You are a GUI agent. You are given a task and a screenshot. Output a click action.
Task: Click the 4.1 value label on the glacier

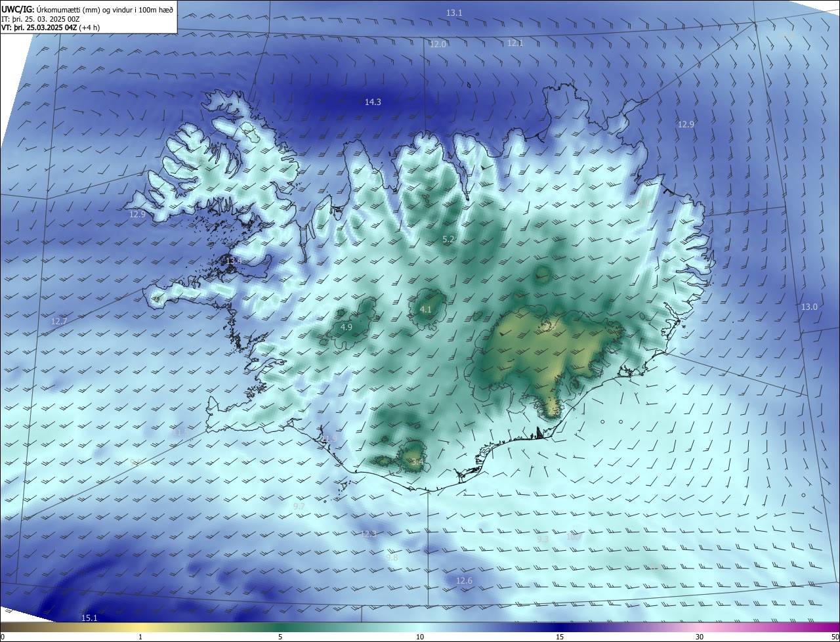click(425, 309)
